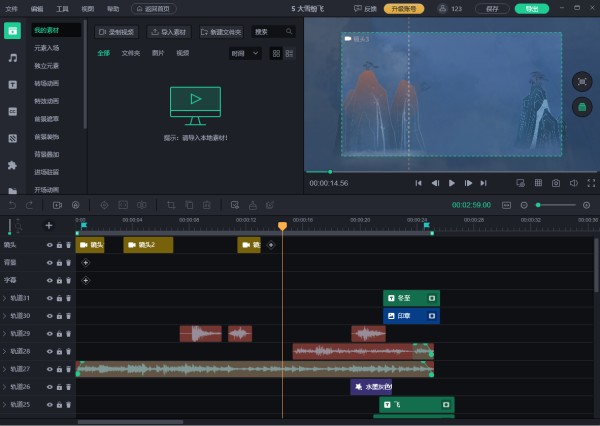Click the timeline zoom slider
Screen dimensions: 600x426
(555, 205)
